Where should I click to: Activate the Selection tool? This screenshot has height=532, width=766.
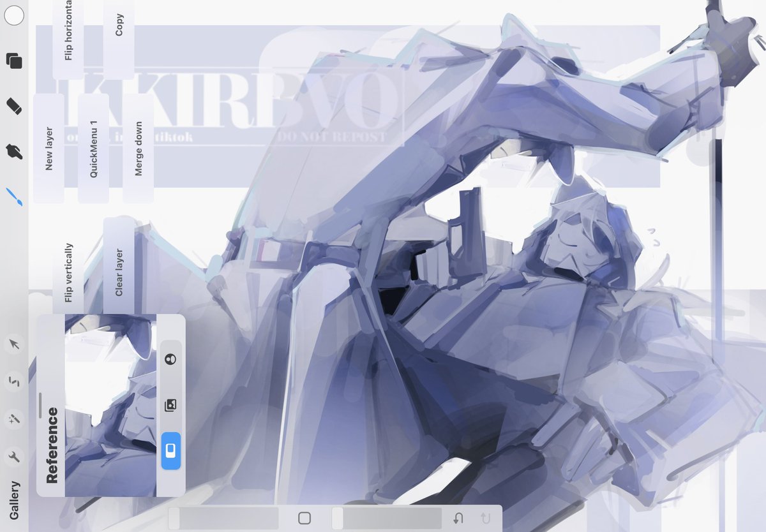[x=14, y=382]
